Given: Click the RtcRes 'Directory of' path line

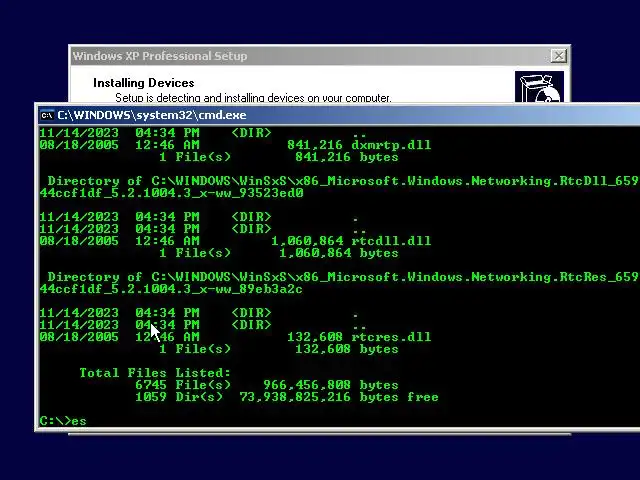Looking at the screenshot, I should [343, 277].
